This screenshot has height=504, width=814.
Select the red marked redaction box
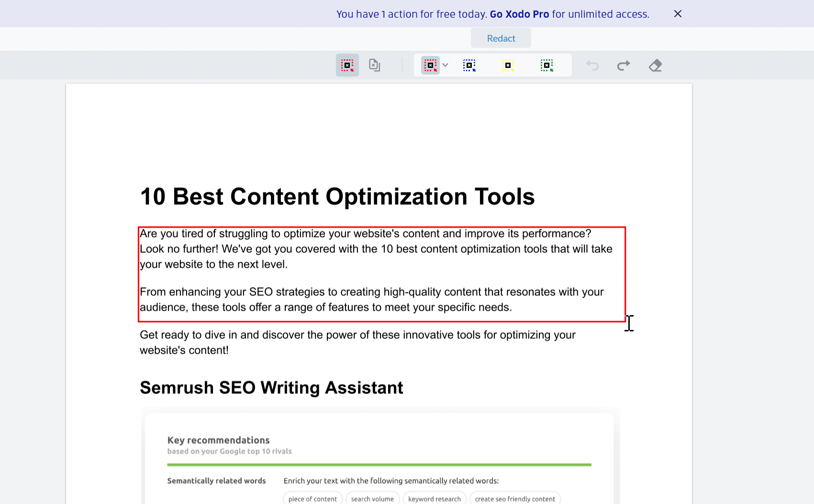click(382, 274)
